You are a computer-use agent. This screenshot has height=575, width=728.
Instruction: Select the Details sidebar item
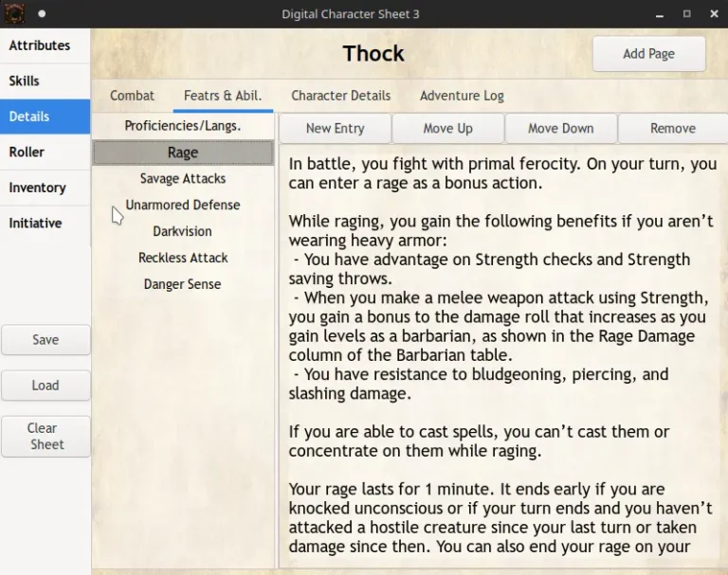click(x=45, y=117)
